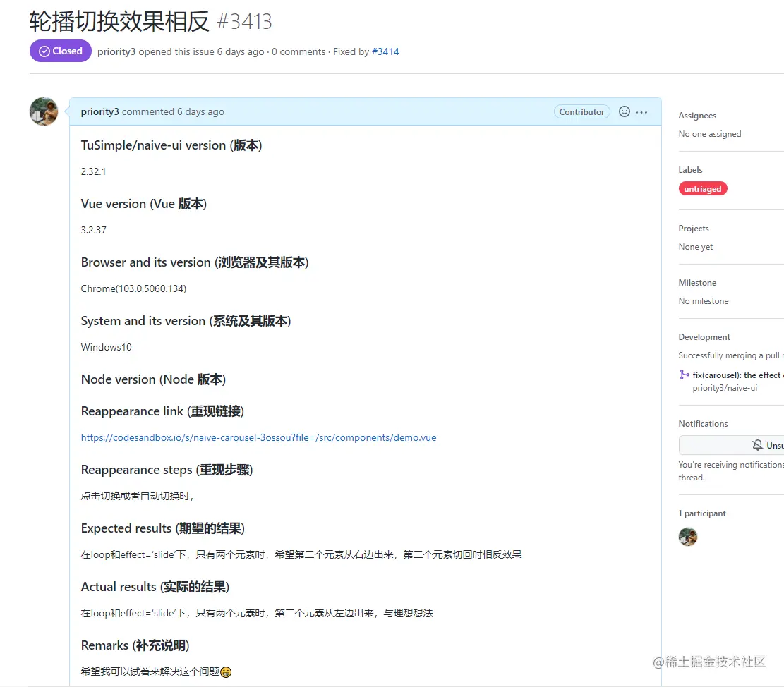
Task: Click the 'None yet' projects text
Action: coord(696,247)
